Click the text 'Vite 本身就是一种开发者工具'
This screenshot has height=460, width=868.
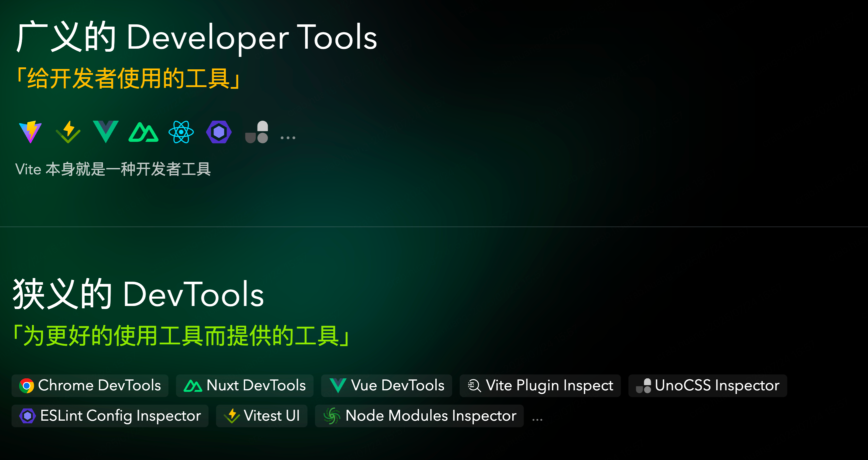pos(113,169)
